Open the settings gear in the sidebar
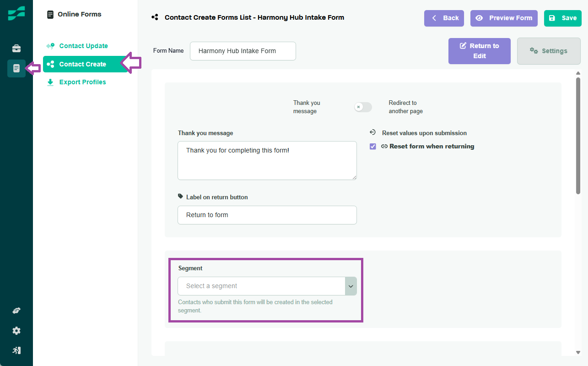 click(x=16, y=331)
